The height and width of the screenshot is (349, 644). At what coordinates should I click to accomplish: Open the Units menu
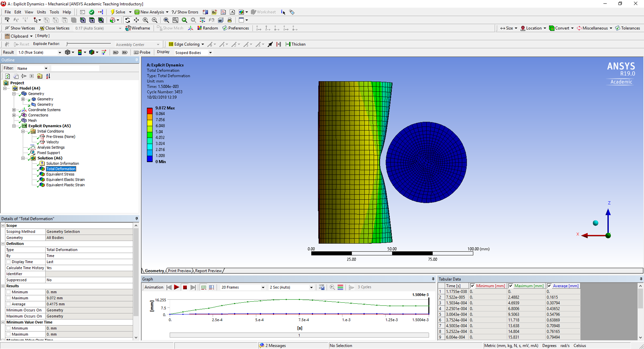pos(41,12)
